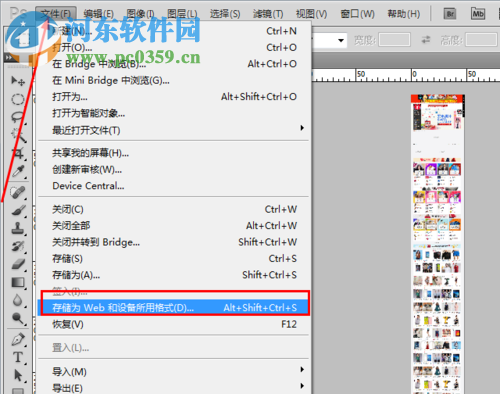Select the Move tool
Viewport: 500px width, 394px height.
coord(18,81)
